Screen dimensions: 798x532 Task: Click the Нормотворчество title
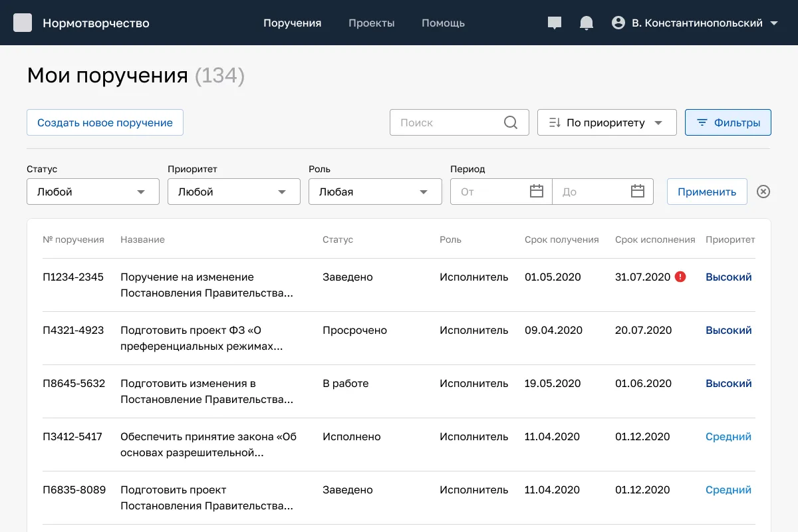click(x=96, y=23)
